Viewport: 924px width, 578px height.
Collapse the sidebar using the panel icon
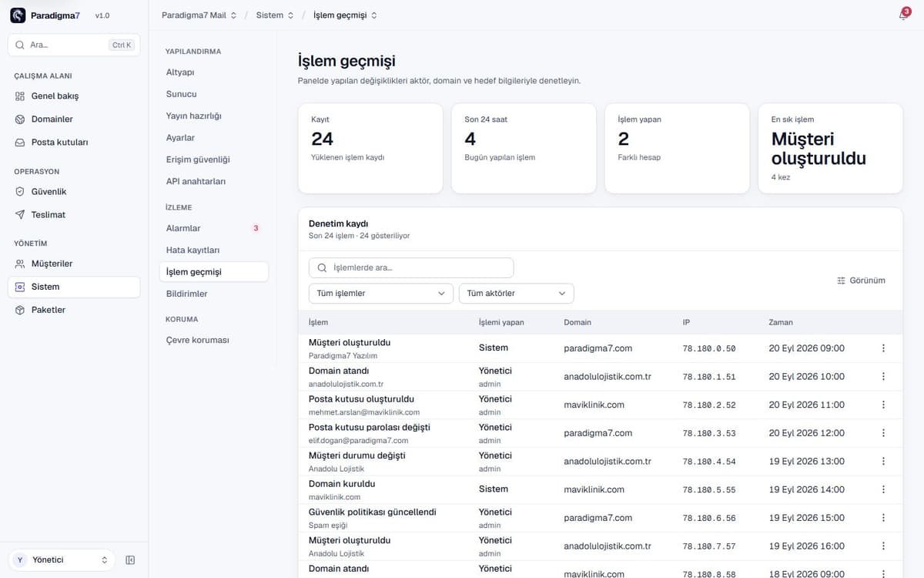(130, 560)
